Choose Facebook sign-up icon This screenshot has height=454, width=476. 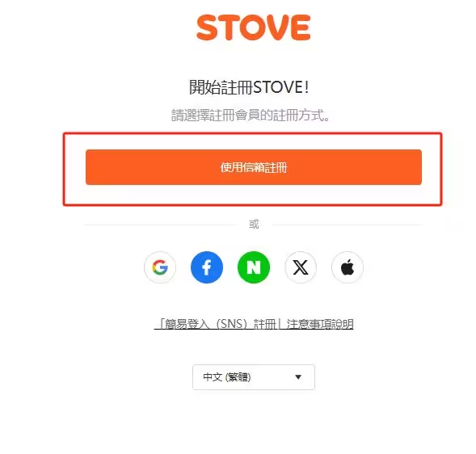coord(207,267)
